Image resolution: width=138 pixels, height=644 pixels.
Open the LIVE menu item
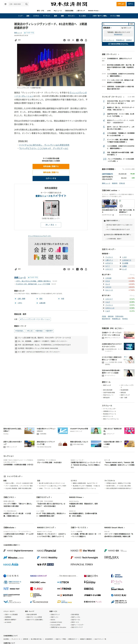coord(49,11)
